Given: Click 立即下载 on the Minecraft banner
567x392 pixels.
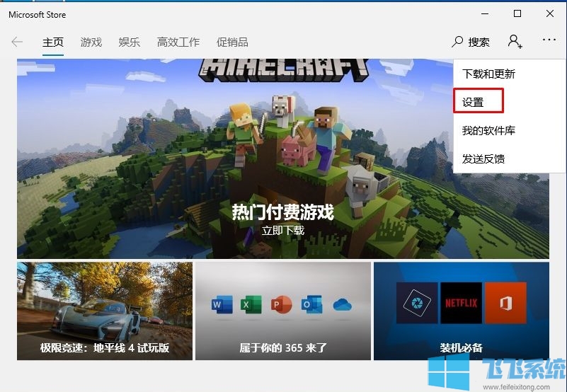Looking at the screenshot, I should (x=282, y=231).
